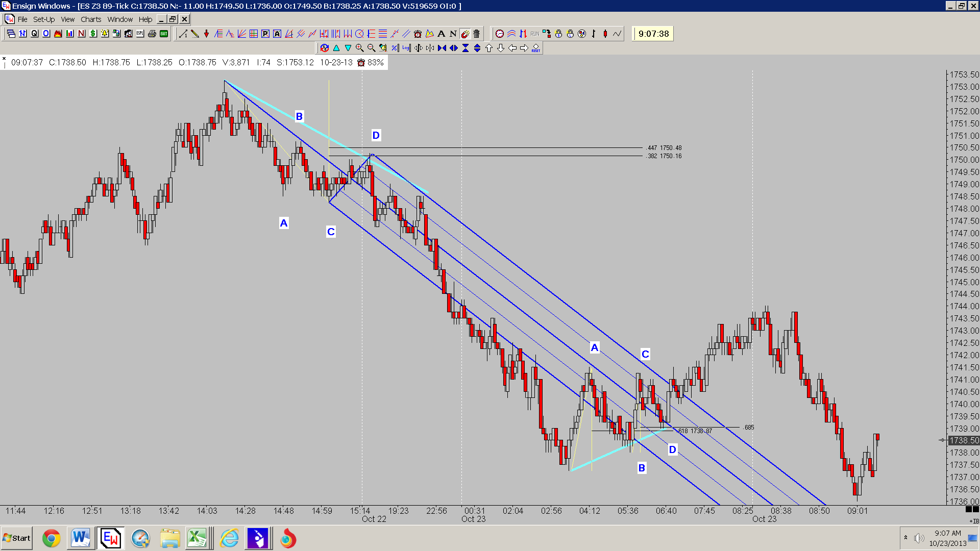Click the green EXIT icon
This screenshot has width=980, height=551.
pos(163,34)
